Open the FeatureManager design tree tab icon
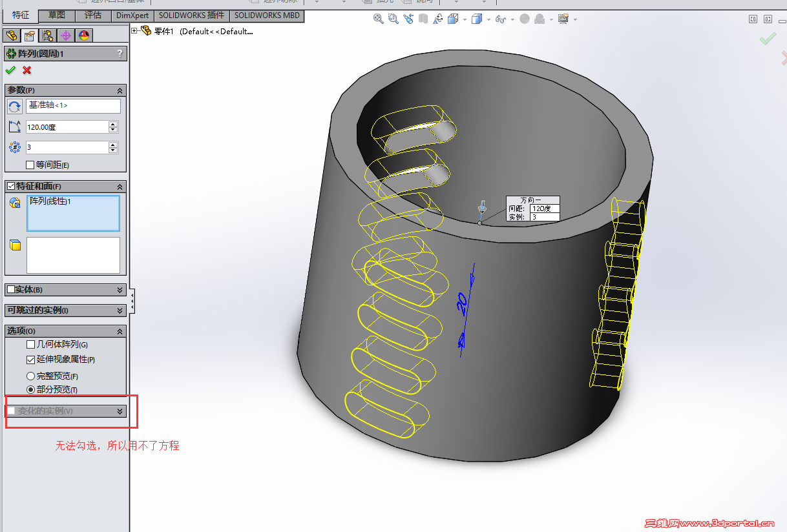This screenshot has height=532, width=787. [11, 36]
